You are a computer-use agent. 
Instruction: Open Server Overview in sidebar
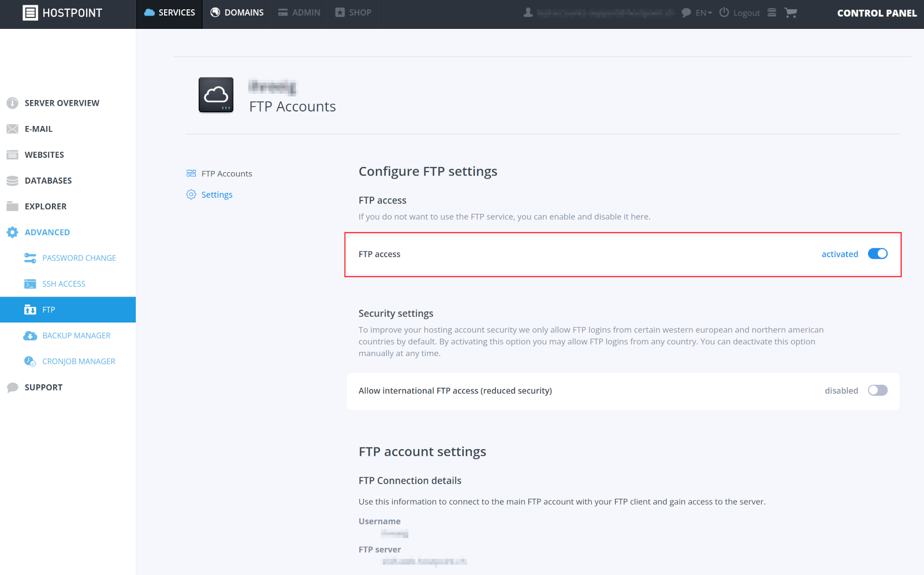(x=62, y=103)
